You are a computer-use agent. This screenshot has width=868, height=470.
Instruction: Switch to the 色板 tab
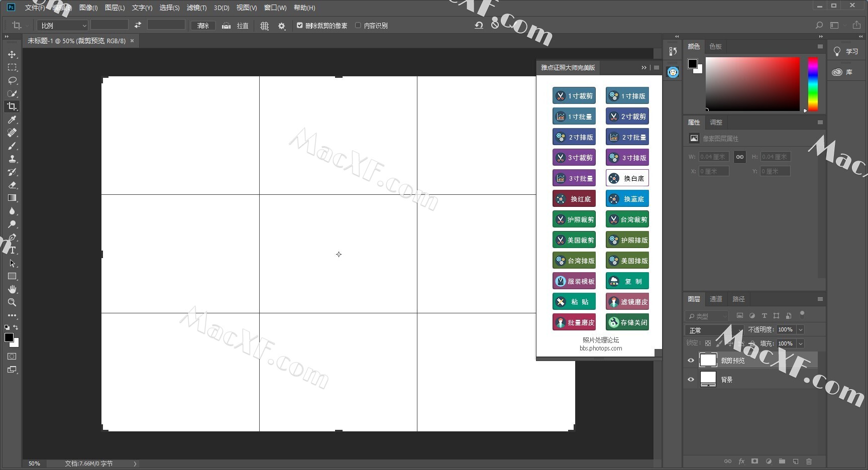pos(715,46)
